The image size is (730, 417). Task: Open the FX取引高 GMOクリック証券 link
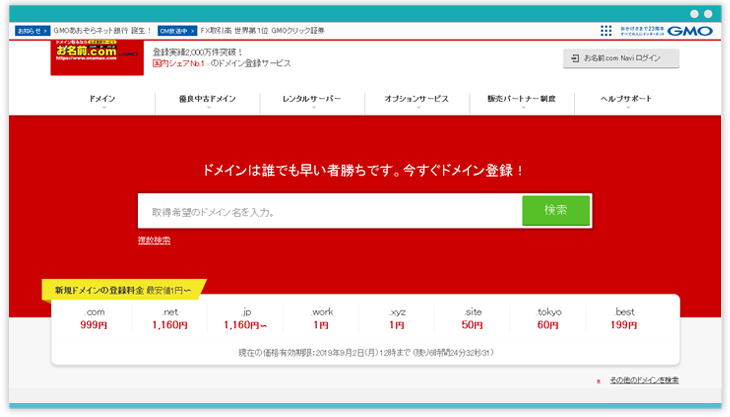(x=262, y=31)
